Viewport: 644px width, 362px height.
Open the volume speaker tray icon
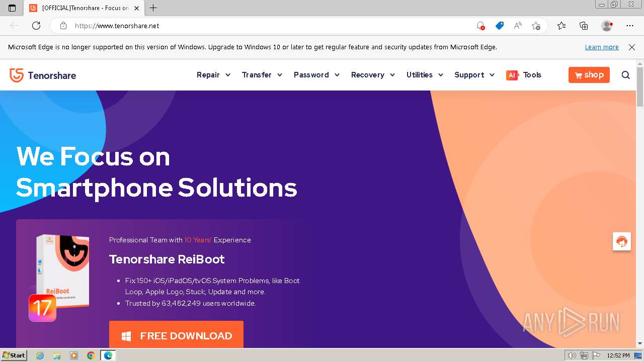tap(572, 356)
